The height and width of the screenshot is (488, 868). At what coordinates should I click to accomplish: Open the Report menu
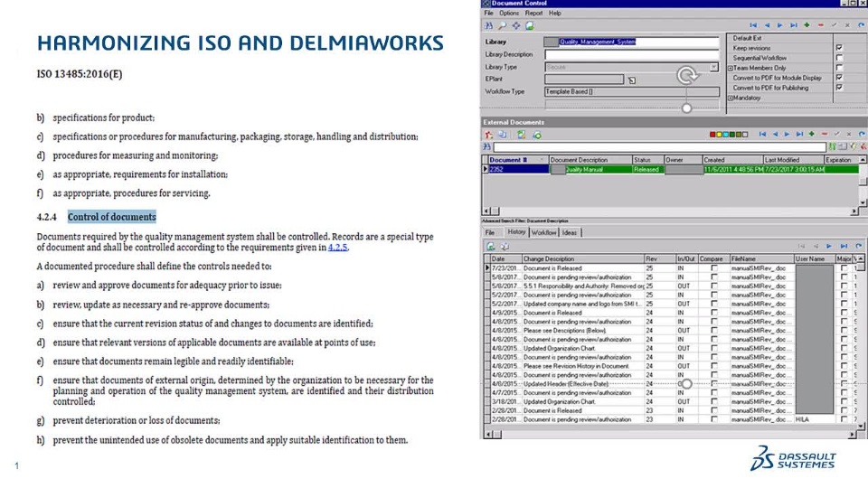533,13
